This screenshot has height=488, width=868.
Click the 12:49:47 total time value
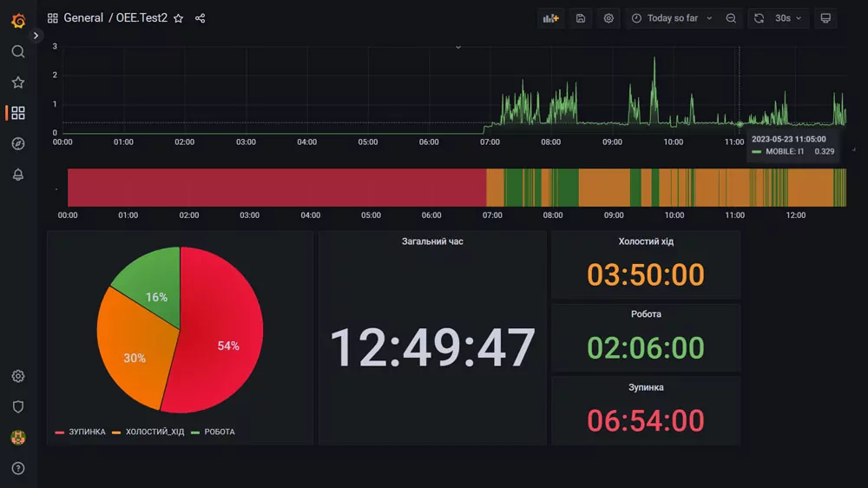pos(432,347)
